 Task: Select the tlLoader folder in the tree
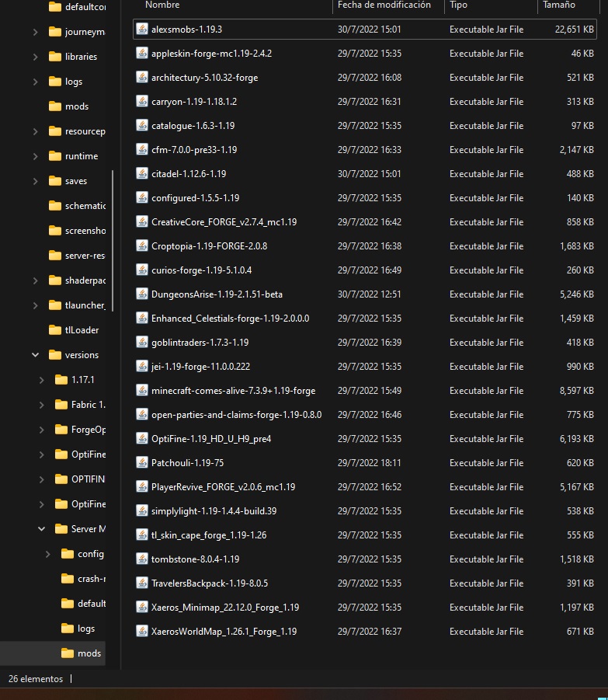coord(74,330)
